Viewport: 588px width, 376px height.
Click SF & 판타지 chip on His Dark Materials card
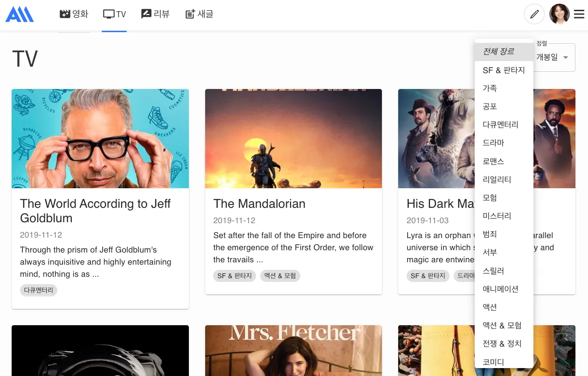coord(428,276)
